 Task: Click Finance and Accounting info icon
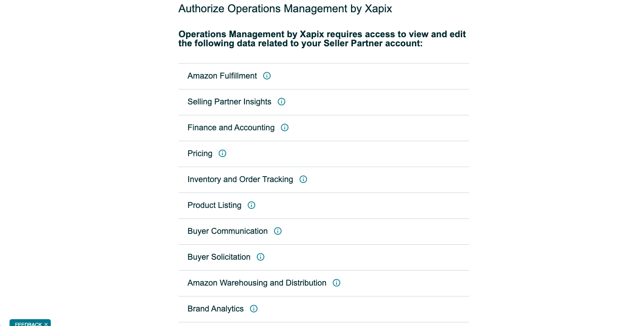[285, 128]
